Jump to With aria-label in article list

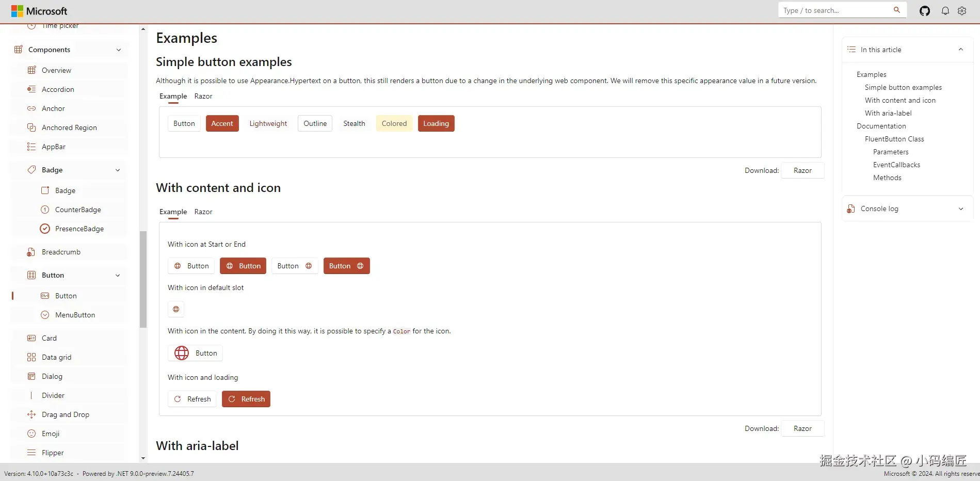coord(888,113)
